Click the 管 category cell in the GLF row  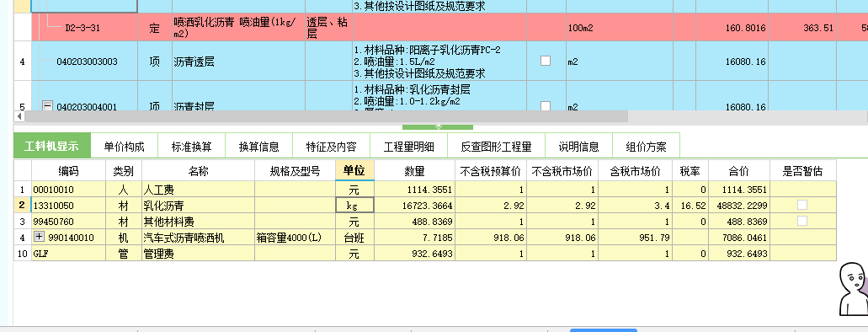[124, 254]
